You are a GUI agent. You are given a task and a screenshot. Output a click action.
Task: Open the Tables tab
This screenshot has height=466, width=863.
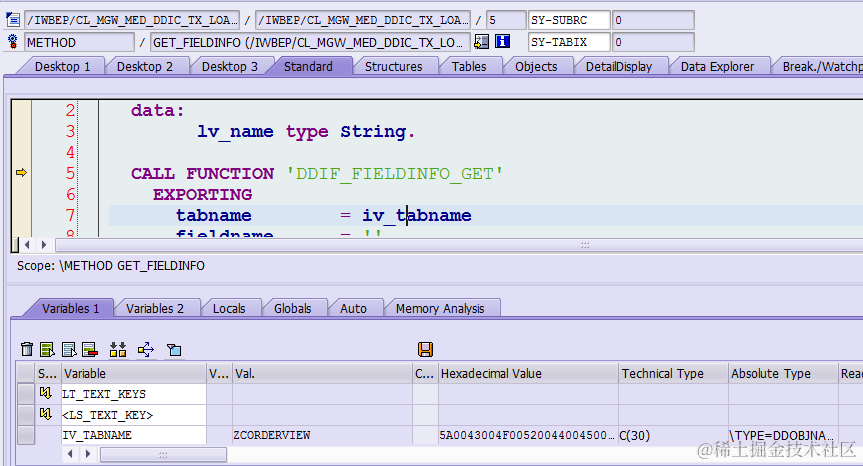click(x=469, y=67)
